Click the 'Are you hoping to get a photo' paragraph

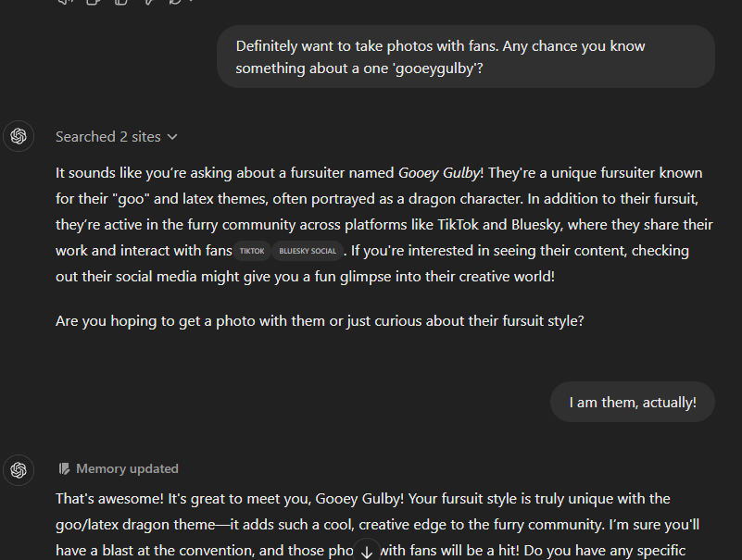(x=320, y=321)
